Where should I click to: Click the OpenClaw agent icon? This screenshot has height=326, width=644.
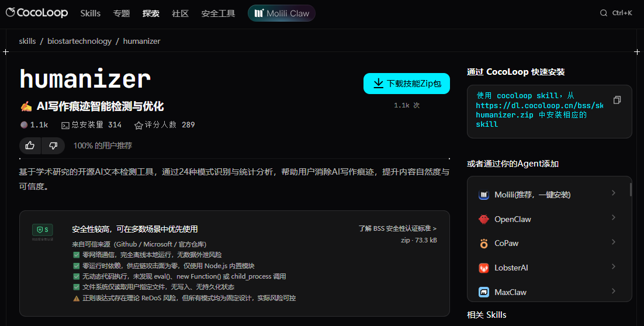484,219
